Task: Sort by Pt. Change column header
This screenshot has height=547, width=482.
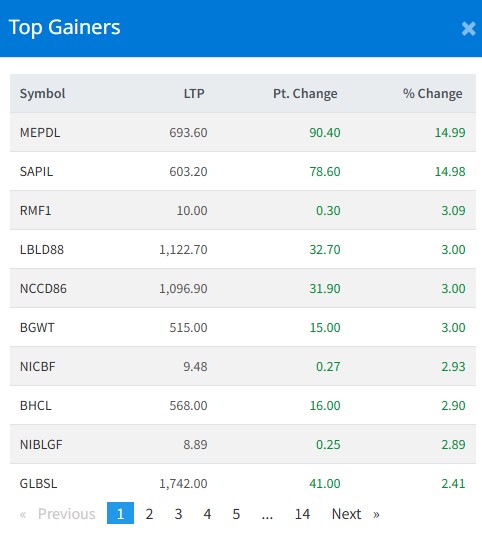Action: pos(305,93)
